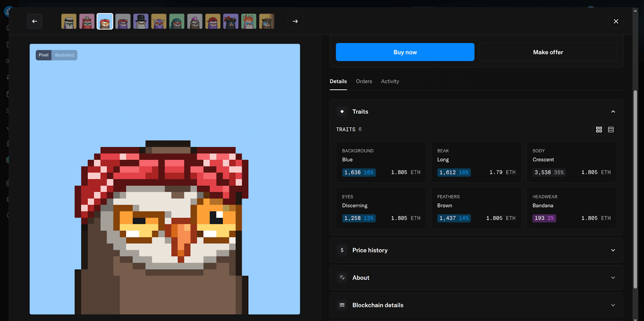Screen dimensions: 644x321
Task: Switch traits to grid view
Action: point(599,130)
